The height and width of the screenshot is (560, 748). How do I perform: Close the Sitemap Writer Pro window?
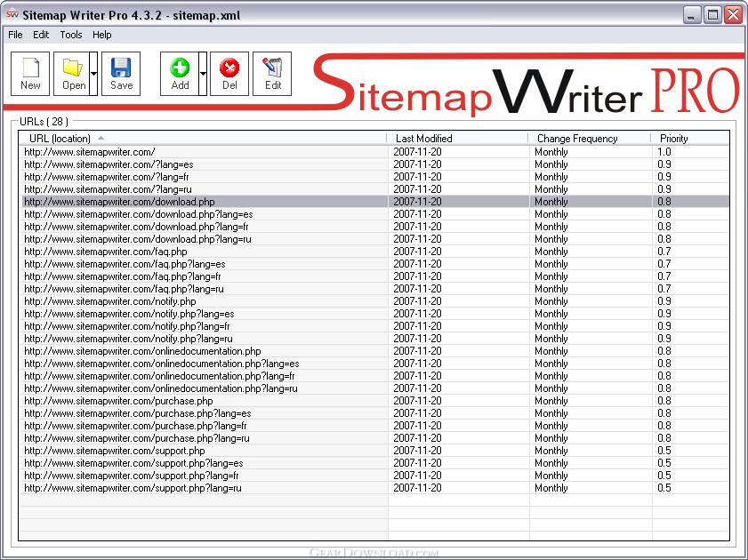tap(733, 15)
